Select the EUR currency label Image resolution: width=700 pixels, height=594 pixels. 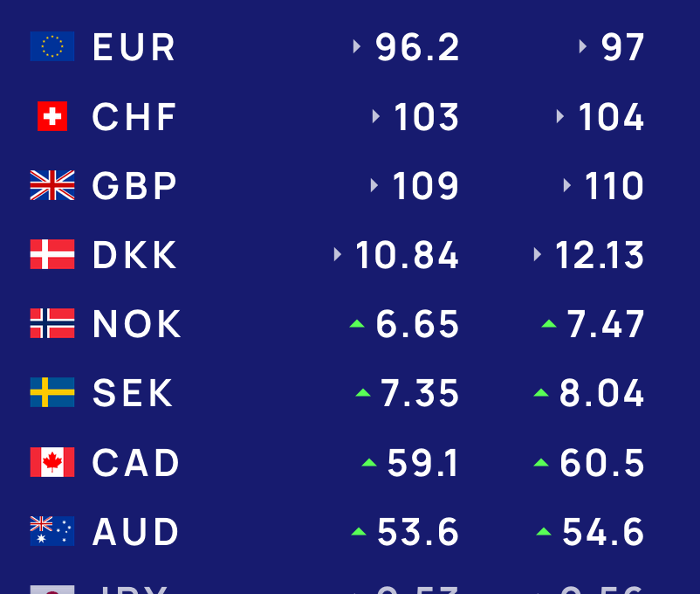[134, 47]
